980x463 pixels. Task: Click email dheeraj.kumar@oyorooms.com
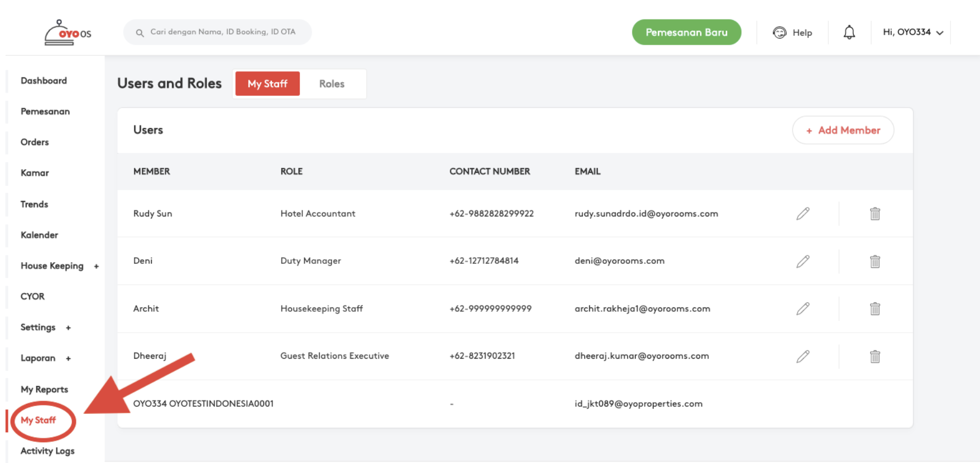[x=642, y=356]
